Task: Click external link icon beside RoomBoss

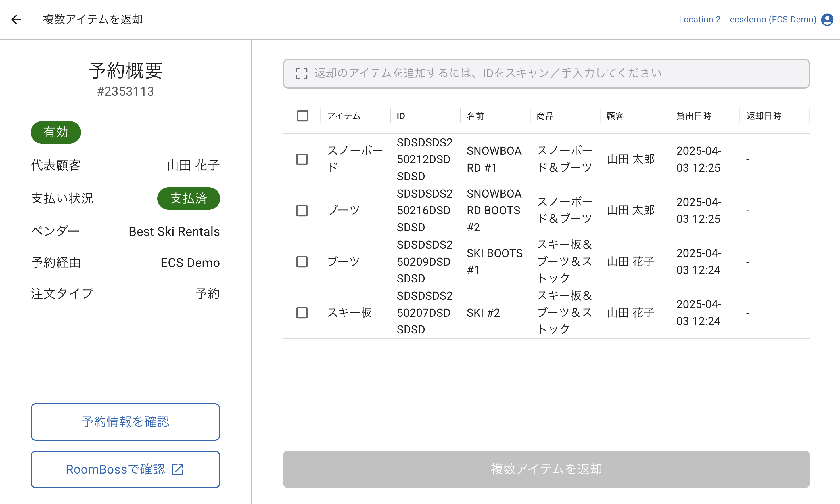Action: click(x=177, y=469)
